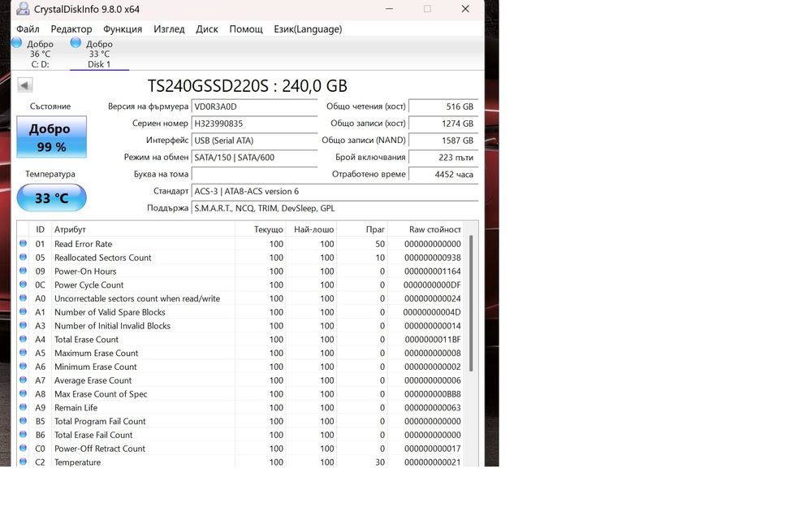Click raw value 000000000938
This screenshot has width=812, height=508.
tap(433, 257)
